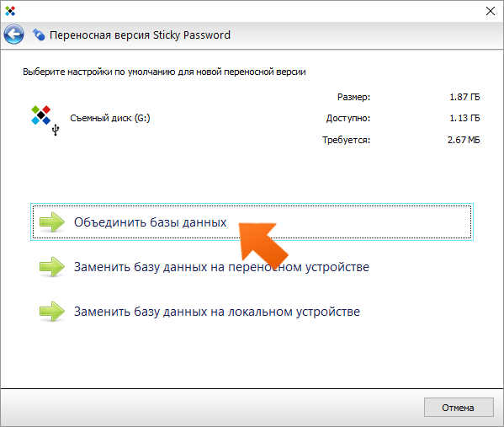Close the portable version dialog window
Viewport: 504px width, 427px height.
pyautogui.click(x=491, y=11)
